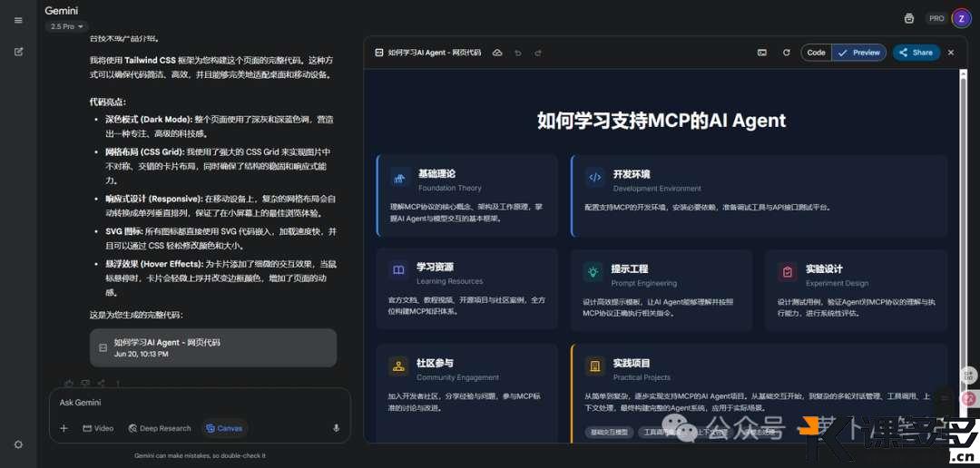Click the 学习资源 open book icon
Image resolution: width=980 pixels, height=468 pixels.
click(398, 270)
